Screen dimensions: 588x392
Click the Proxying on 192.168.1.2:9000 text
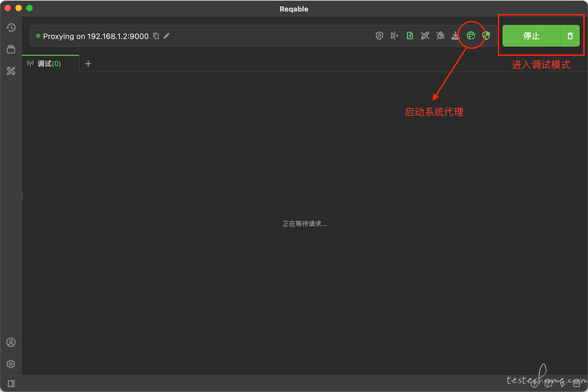(96, 36)
